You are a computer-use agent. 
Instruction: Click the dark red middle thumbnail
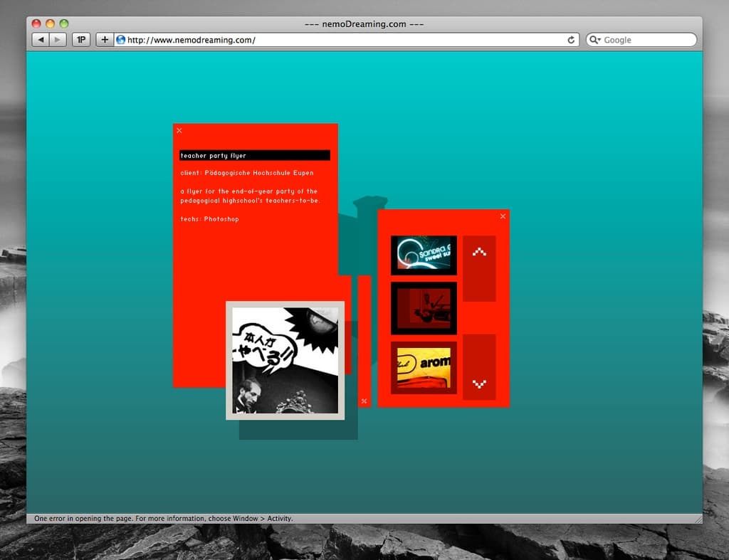click(424, 308)
